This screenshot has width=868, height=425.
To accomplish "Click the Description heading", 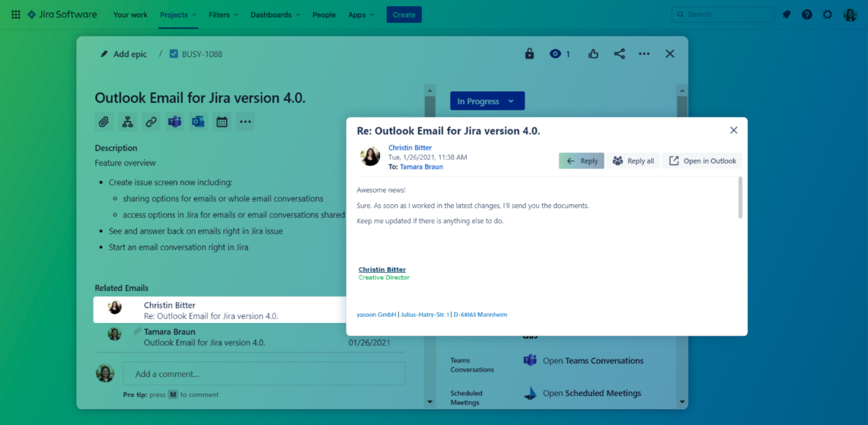I will click(x=116, y=148).
